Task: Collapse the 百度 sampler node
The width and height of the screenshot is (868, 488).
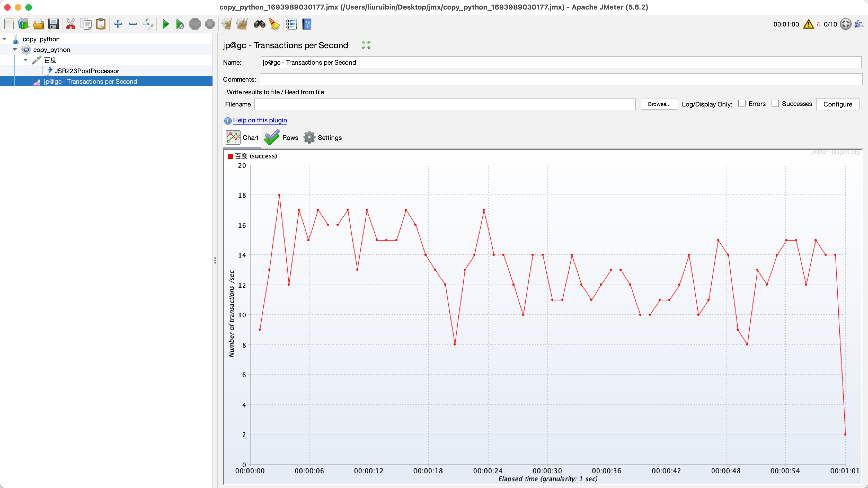Action: tap(26, 60)
